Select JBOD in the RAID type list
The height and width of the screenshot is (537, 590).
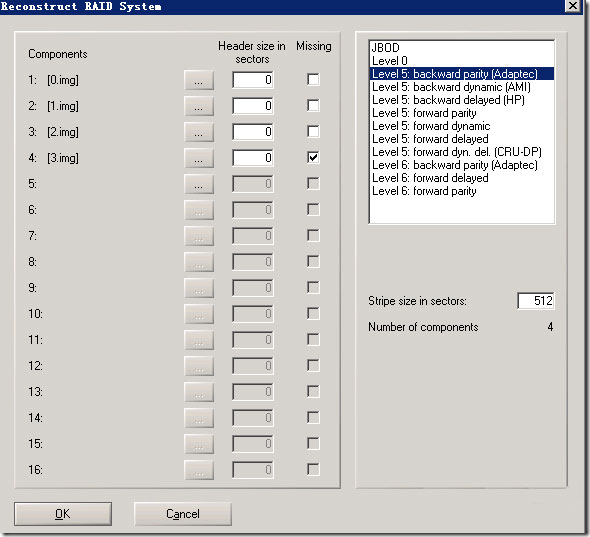point(462,48)
